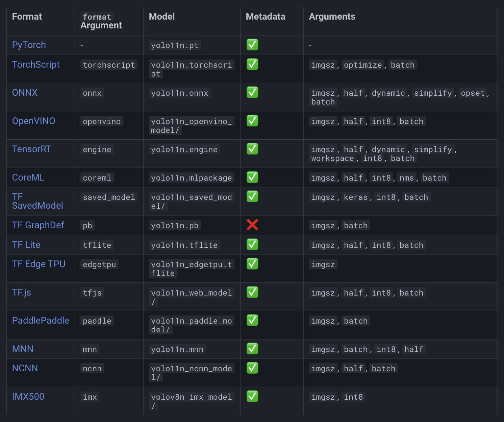Click the green checkmark in TF SavedModel row
Image resolution: width=504 pixels, height=422 pixels.
252,196
